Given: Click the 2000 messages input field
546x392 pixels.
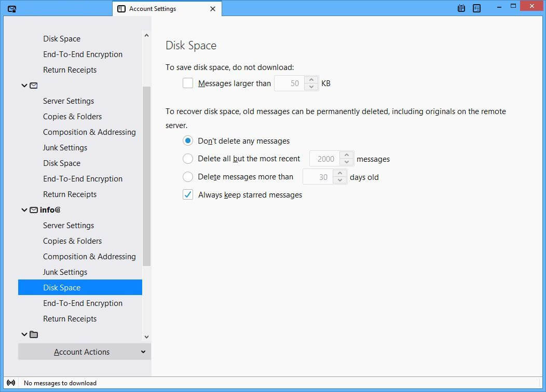Looking at the screenshot, I should tap(325, 159).
